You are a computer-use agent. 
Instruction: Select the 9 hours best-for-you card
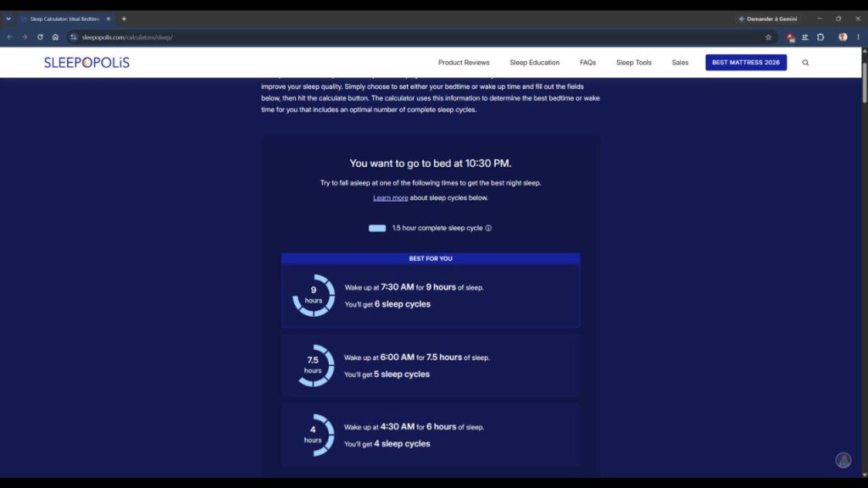[x=431, y=296]
